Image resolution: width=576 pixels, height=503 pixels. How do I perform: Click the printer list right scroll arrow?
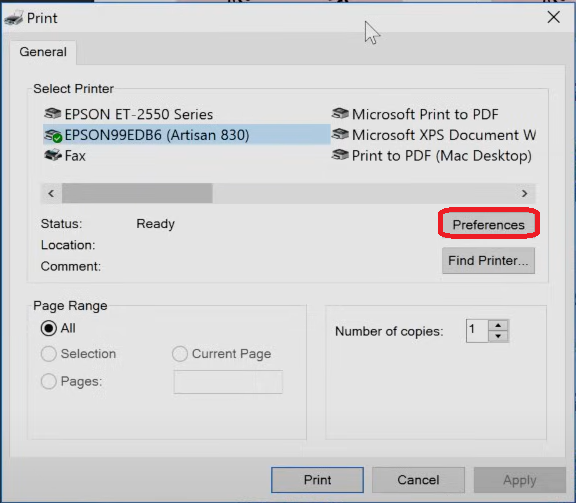tap(525, 193)
